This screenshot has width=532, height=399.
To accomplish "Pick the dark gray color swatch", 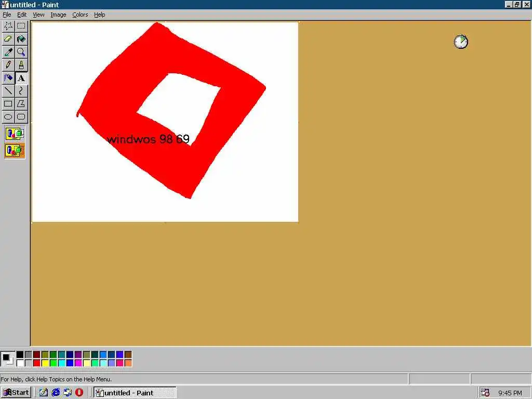I will click(28, 355).
